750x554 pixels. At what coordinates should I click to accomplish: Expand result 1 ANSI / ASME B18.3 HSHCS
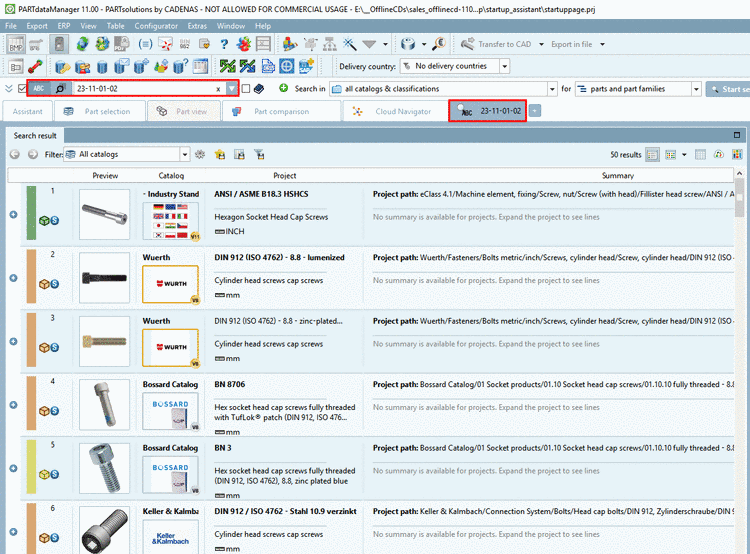pos(13,214)
